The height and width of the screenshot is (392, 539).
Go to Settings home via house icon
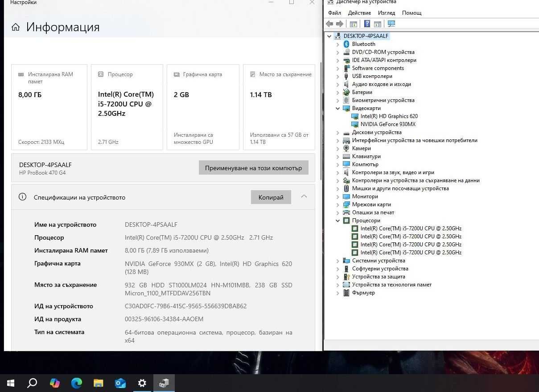pyautogui.click(x=16, y=27)
